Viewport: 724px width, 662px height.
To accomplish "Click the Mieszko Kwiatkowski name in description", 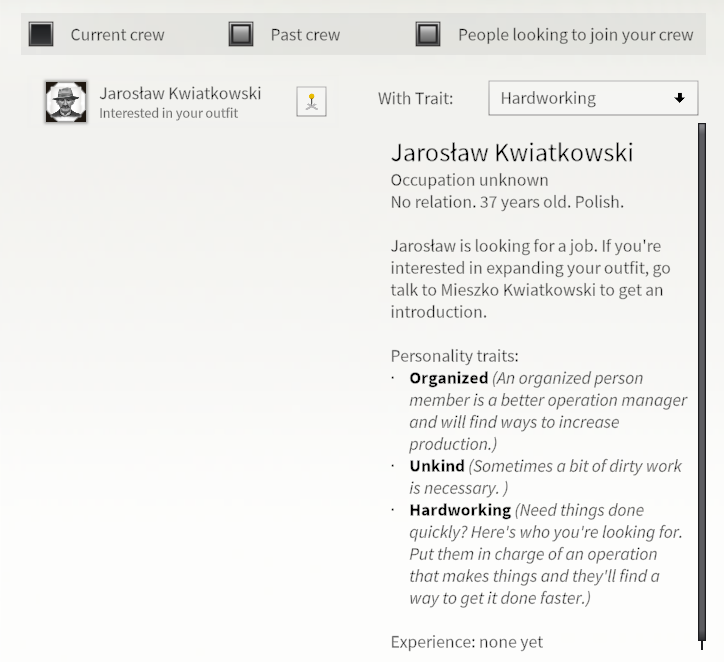I will tap(518, 290).
